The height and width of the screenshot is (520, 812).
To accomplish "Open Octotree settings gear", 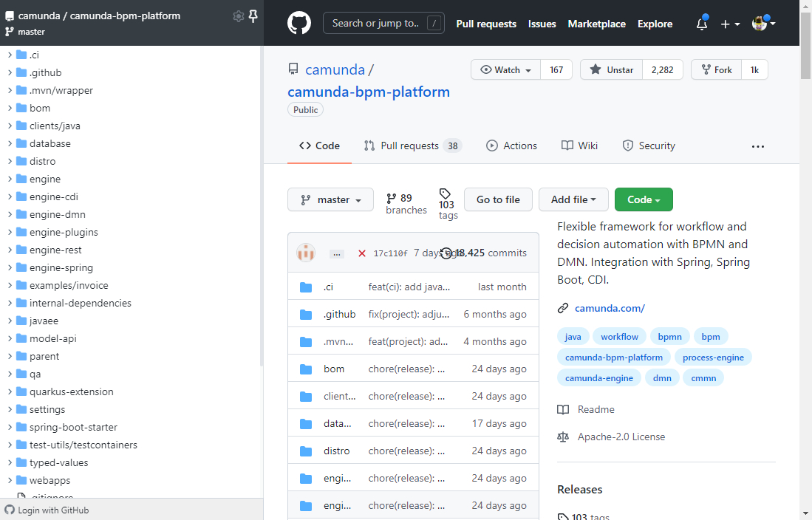I will click(x=238, y=16).
